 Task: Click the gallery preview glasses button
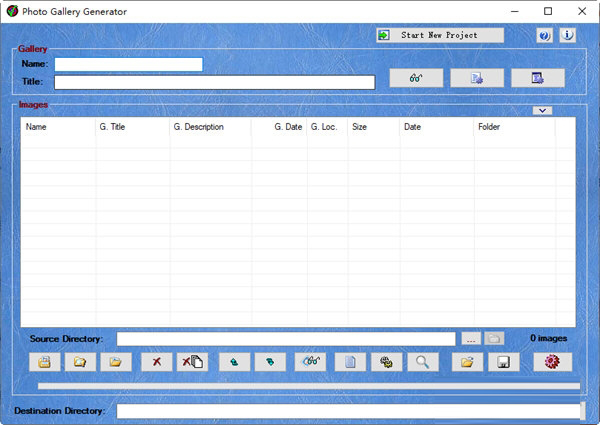416,78
